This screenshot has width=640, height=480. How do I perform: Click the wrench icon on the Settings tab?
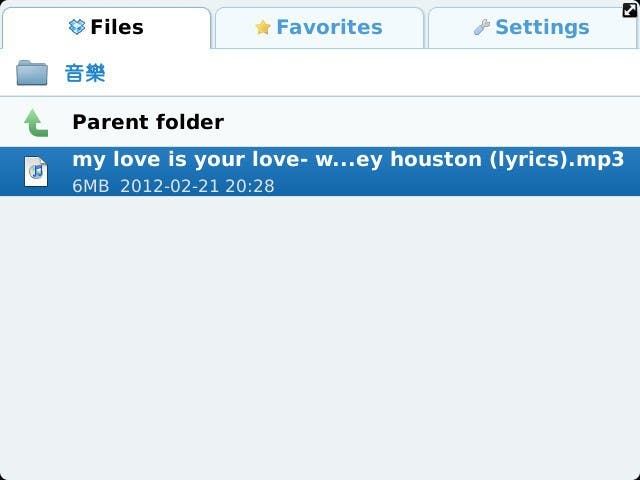[482, 28]
